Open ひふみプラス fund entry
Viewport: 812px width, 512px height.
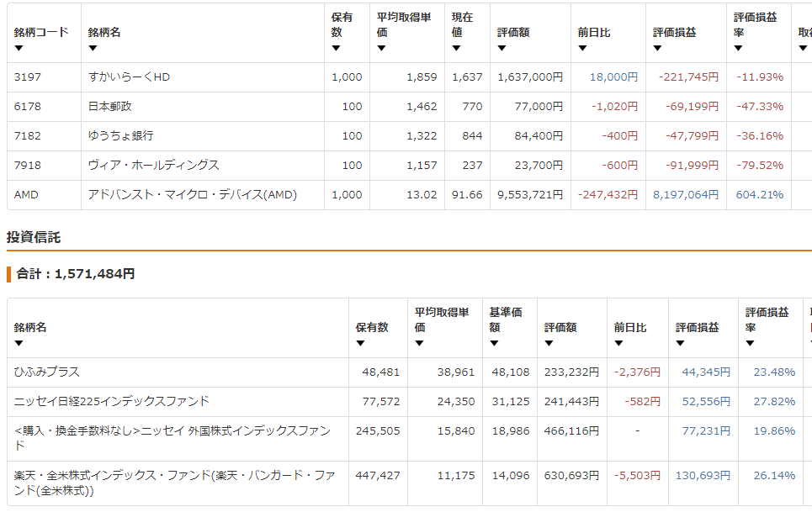tap(47, 372)
